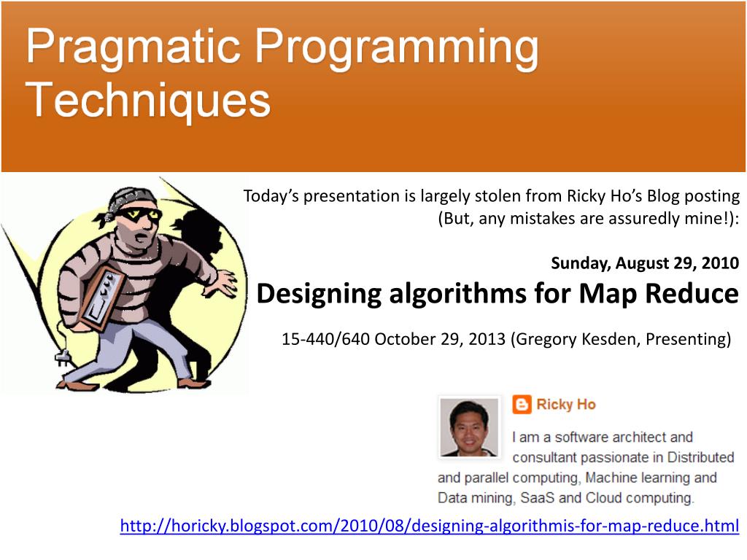
Task: Click the burglar clipart image
Action: click(x=125, y=285)
